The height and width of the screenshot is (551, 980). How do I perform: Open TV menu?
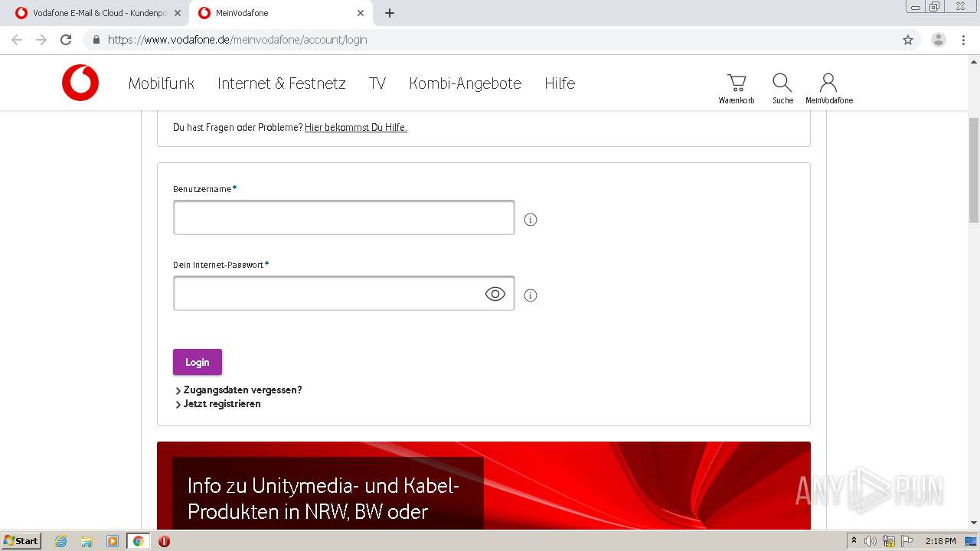pos(377,83)
